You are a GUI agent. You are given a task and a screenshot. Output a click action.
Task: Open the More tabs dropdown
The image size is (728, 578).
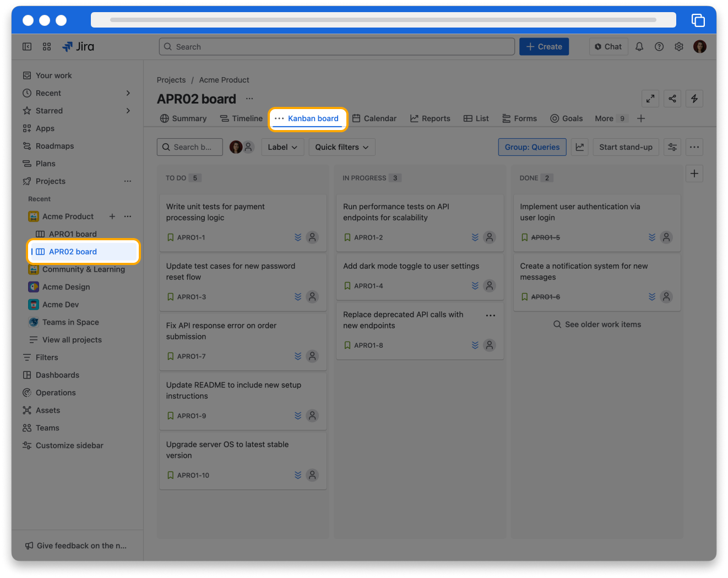[x=610, y=118]
